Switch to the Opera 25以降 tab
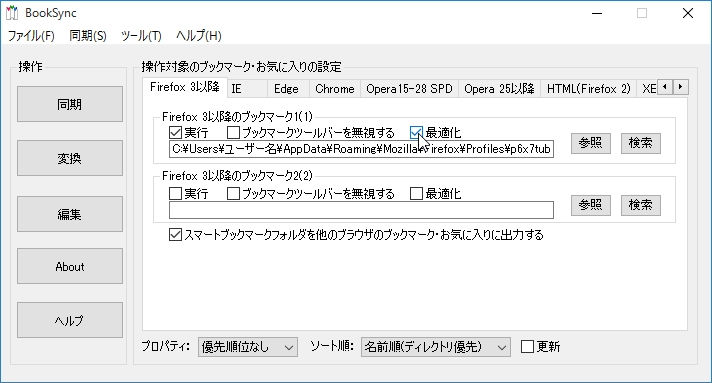The image size is (712, 383). (499, 89)
